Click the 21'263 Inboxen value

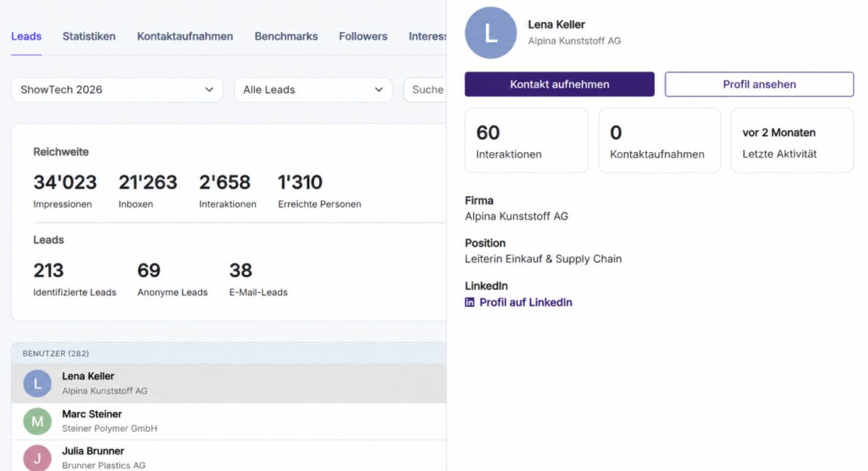pos(148,182)
